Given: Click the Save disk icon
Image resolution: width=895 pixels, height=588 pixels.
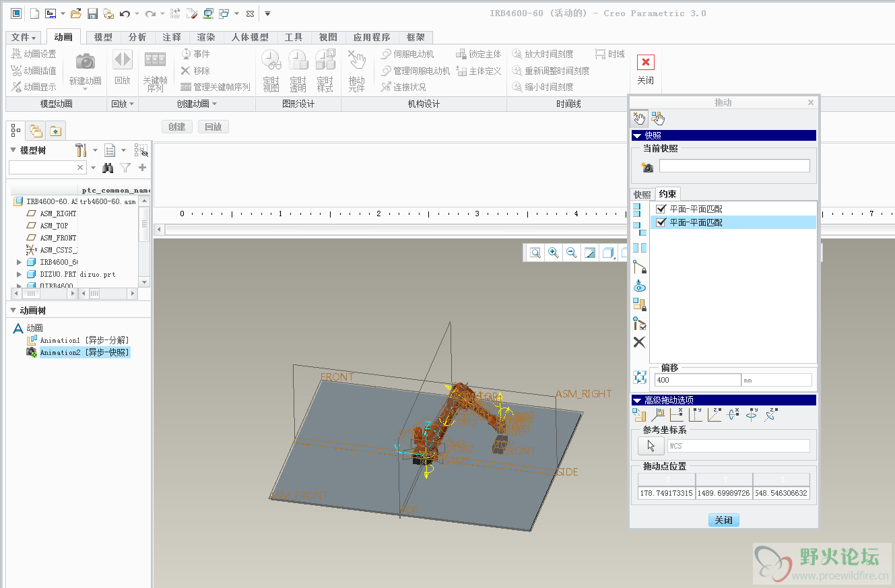Looking at the screenshot, I should [x=93, y=13].
